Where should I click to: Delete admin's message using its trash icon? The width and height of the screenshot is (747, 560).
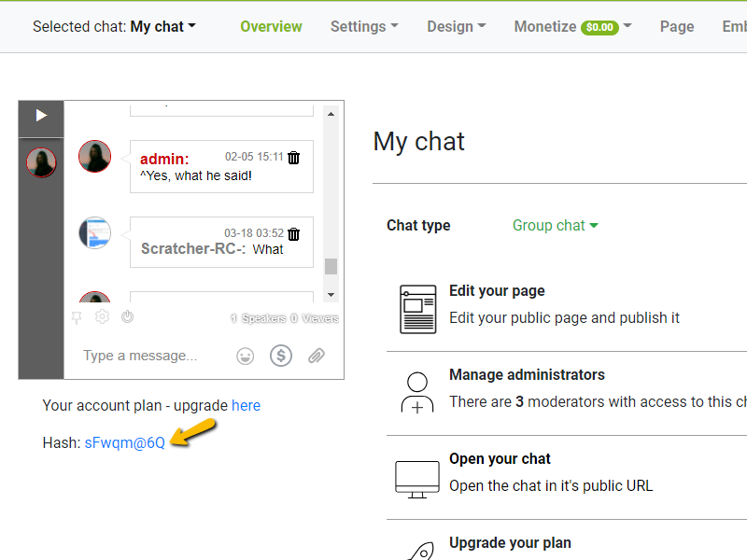(293, 158)
